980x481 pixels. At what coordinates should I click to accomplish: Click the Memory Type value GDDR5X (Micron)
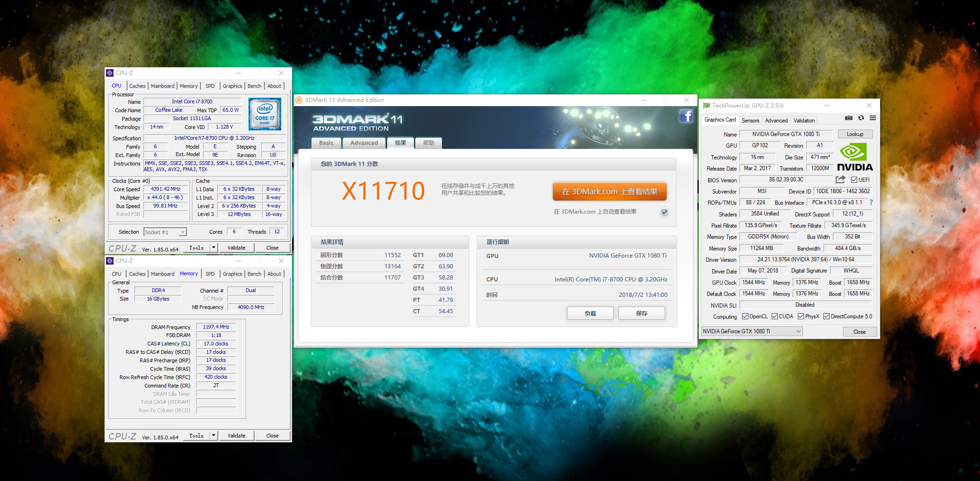[x=768, y=237]
